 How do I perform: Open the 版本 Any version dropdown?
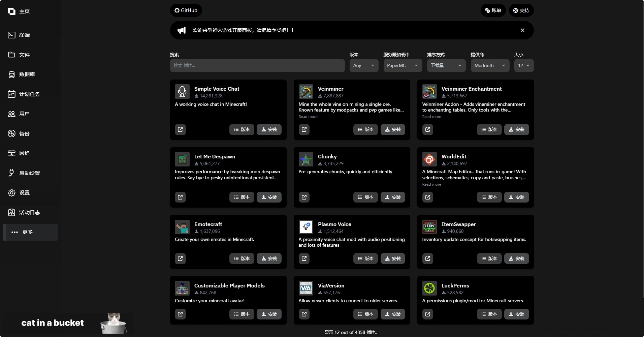[364, 65]
